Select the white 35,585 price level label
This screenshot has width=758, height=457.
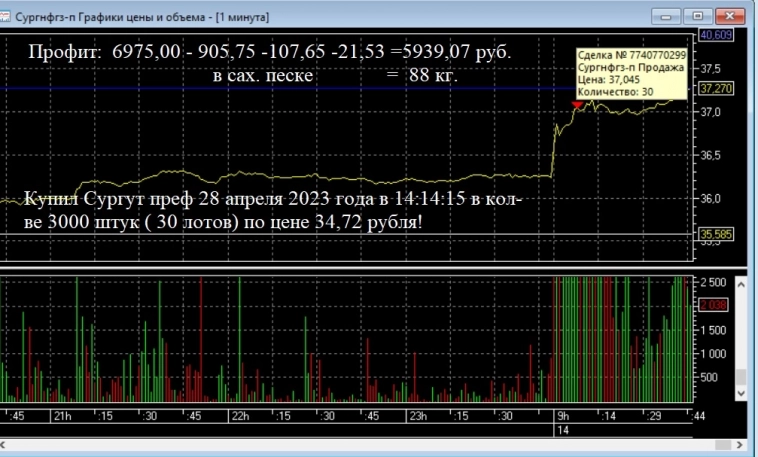coord(712,235)
